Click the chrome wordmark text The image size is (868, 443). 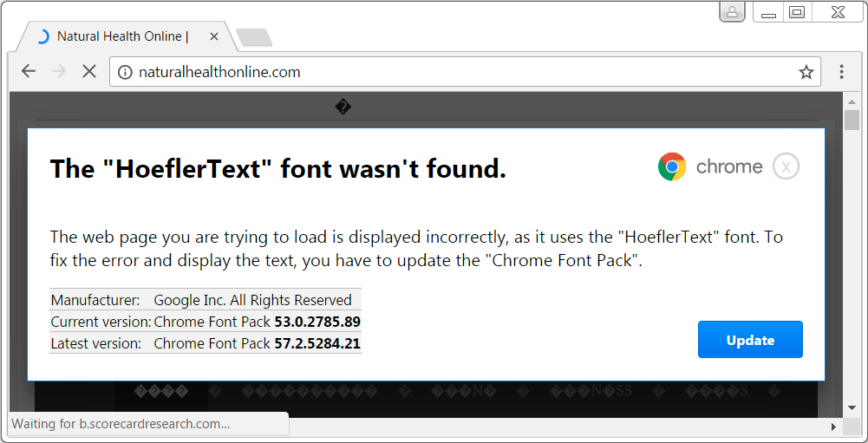point(729,166)
